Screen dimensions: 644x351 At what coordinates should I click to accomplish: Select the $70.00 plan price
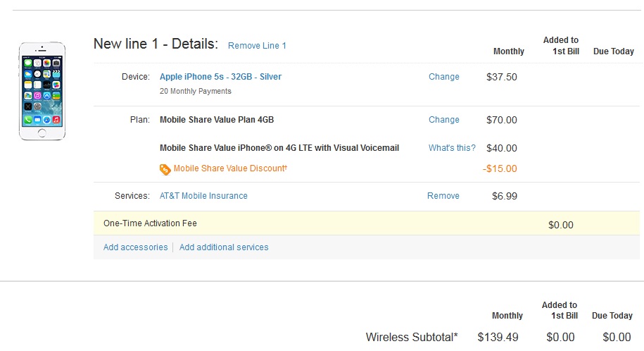tap(502, 120)
